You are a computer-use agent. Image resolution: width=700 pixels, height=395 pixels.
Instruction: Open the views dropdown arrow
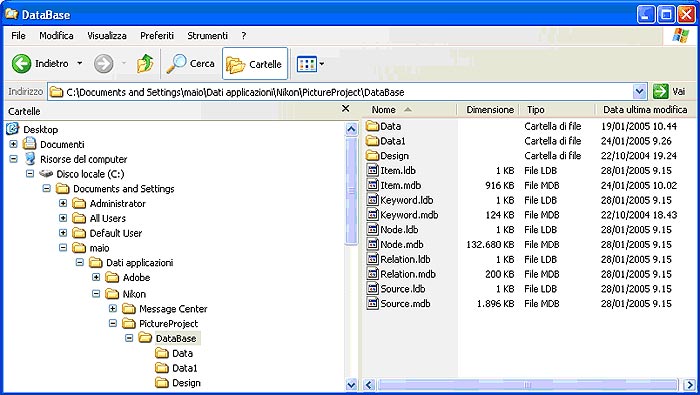tap(321, 64)
